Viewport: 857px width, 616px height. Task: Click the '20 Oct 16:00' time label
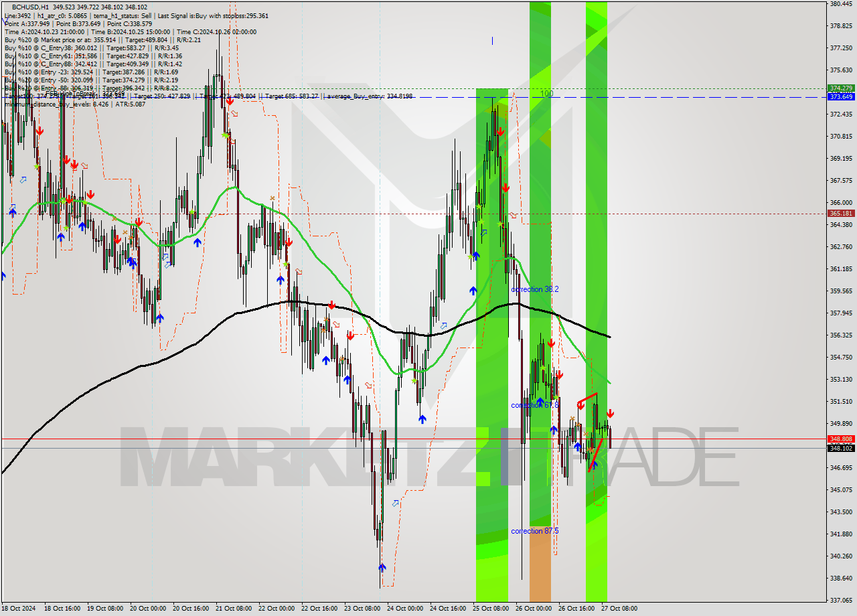[190, 609]
